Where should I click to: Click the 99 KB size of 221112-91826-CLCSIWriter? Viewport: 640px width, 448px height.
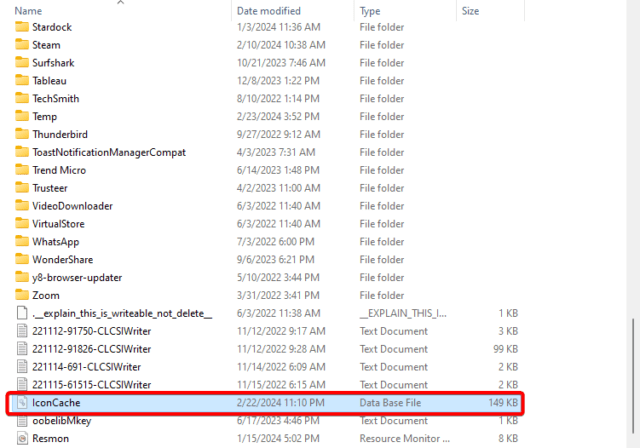tap(505, 349)
